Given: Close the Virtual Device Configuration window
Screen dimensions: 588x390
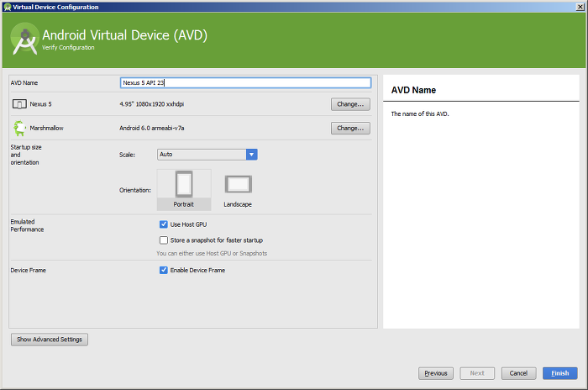Looking at the screenshot, I should tap(580, 7).
